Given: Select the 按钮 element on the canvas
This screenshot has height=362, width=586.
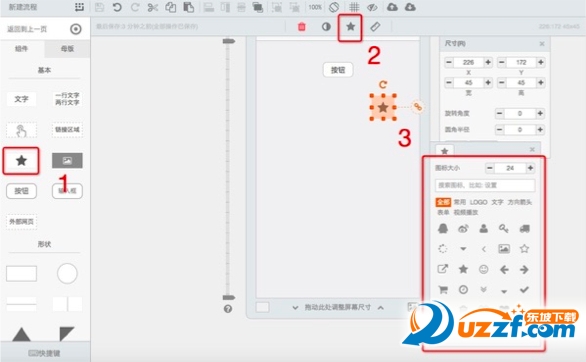Looking at the screenshot, I should 338,70.
